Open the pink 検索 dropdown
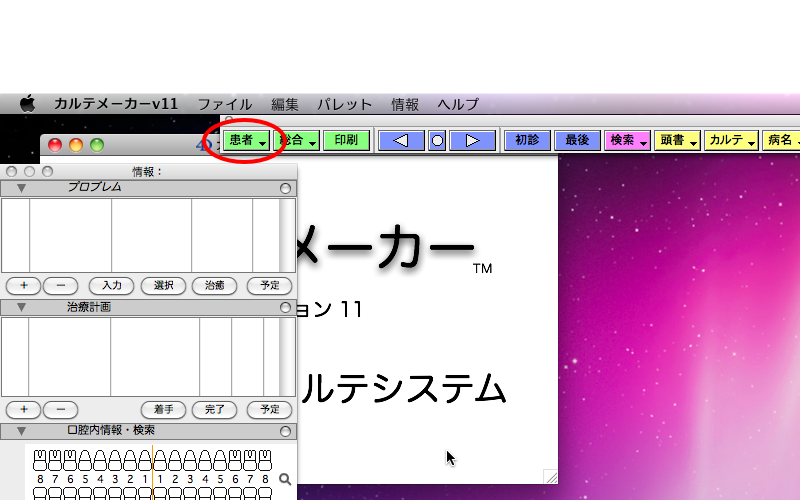 [627, 141]
